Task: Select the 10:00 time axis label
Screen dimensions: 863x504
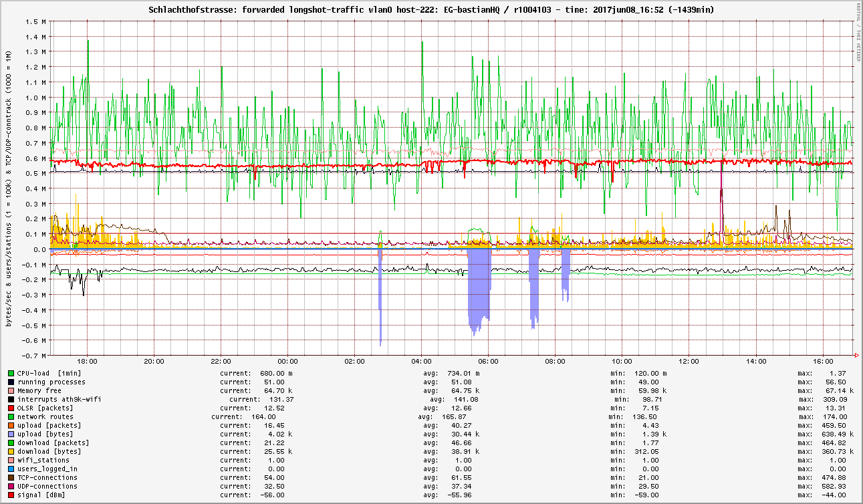Action: (x=622, y=362)
